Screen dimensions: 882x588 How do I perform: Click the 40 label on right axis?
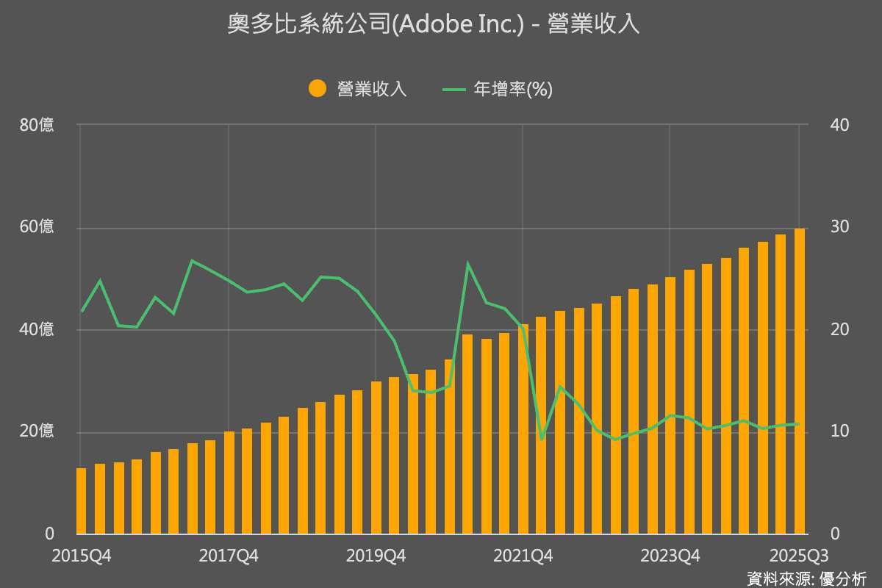point(839,125)
